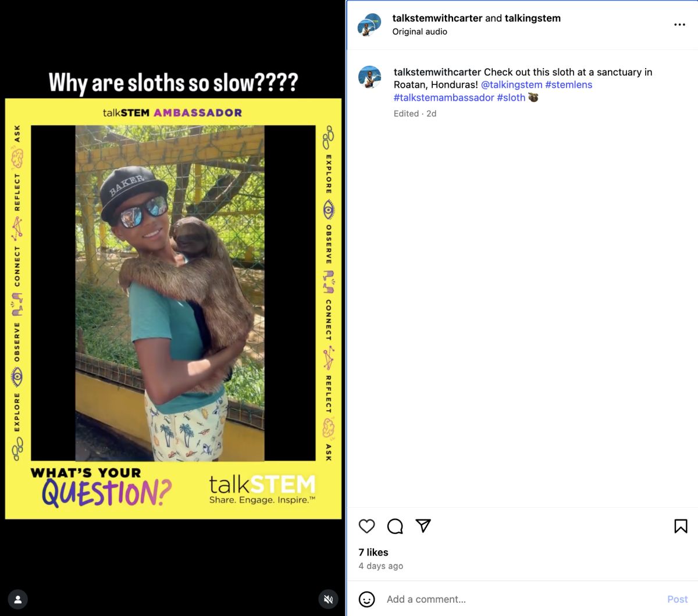The height and width of the screenshot is (616, 698).
Task: Open comments via speech bubble icon
Action: click(x=395, y=526)
